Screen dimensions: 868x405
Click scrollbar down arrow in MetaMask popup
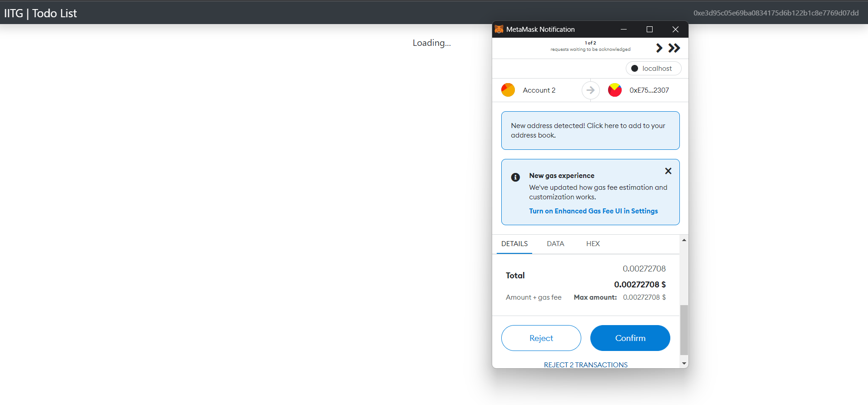point(684,364)
